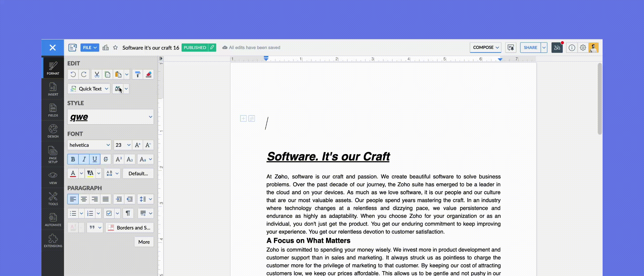Open Borders and Shading button
644x276 pixels.
(x=130, y=228)
